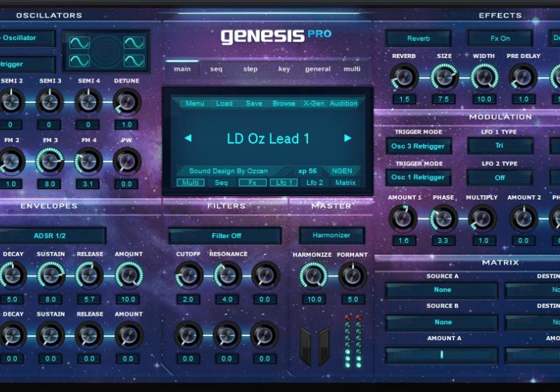This screenshot has height=392, width=560.
Task: Open the SOURCE A None dropdown
Action: (442, 290)
